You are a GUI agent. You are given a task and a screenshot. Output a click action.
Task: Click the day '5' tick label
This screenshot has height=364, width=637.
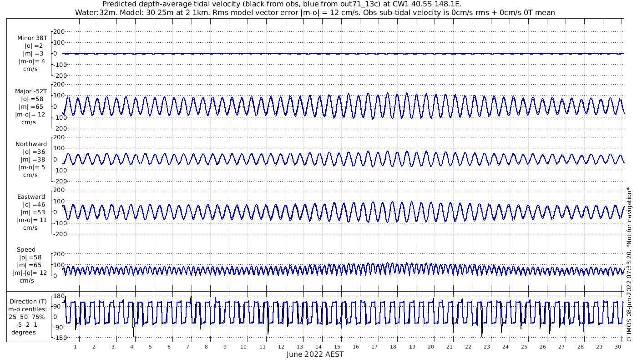tap(150, 347)
